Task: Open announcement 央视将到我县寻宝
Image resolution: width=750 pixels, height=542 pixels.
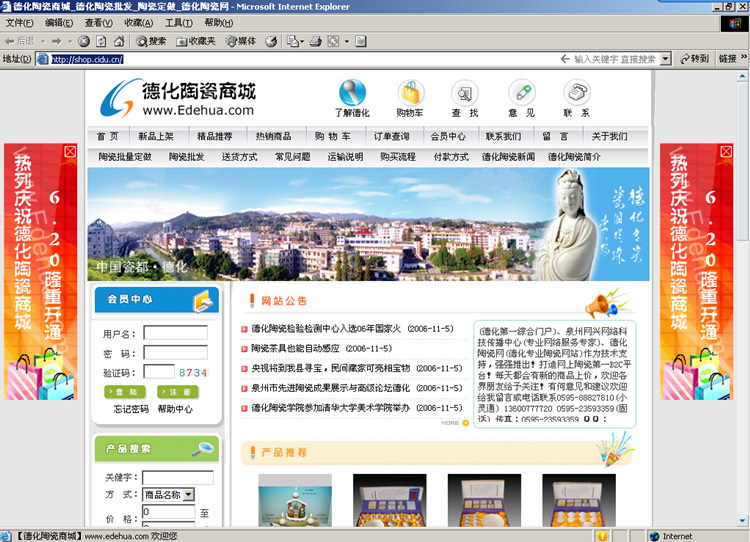Action: point(331,368)
